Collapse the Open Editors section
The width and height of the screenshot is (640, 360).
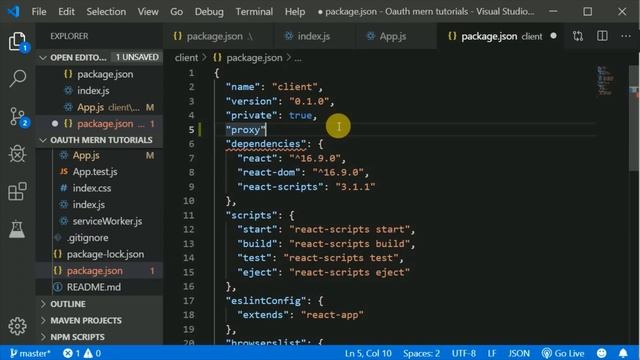tap(99, 57)
